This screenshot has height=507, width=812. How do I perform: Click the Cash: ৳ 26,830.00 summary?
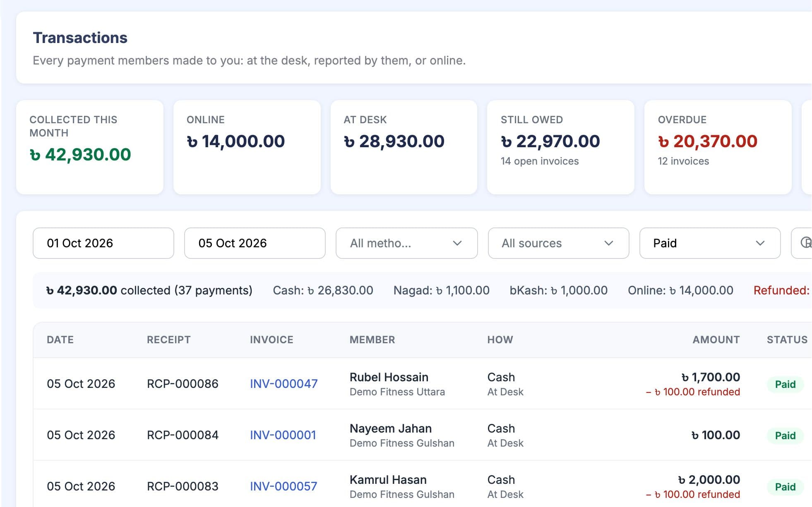[x=323, y=290]
